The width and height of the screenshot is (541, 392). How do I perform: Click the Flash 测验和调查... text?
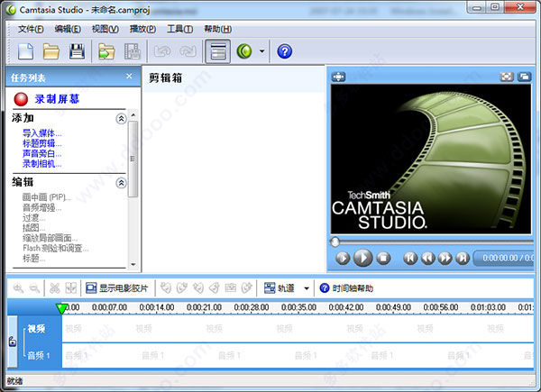click(56, 248)
